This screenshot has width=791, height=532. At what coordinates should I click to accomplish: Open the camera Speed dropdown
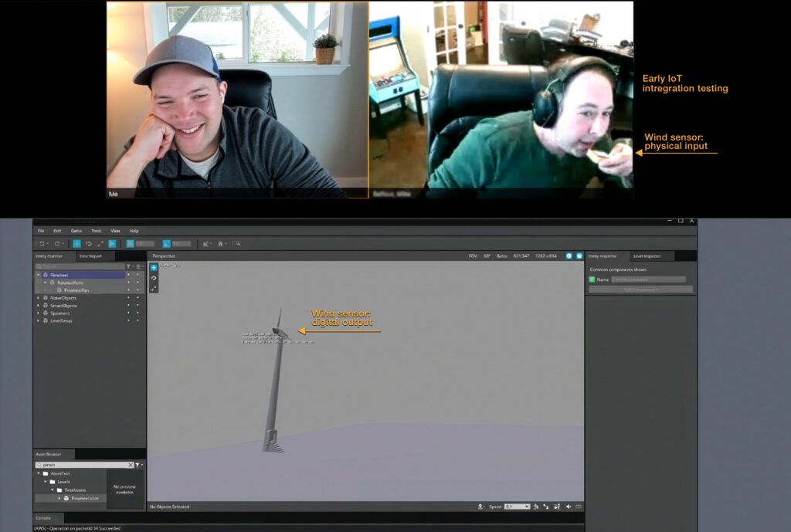click(x=517, y=507)
